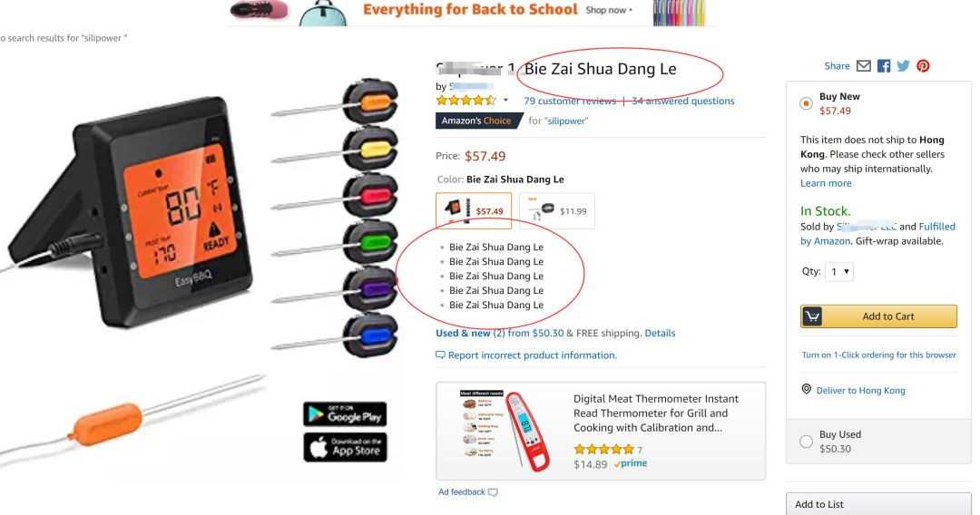Click the Deliver to Hong Kong location icon
The height and width of the screenshot is (515, 980).
click(807, 390)
